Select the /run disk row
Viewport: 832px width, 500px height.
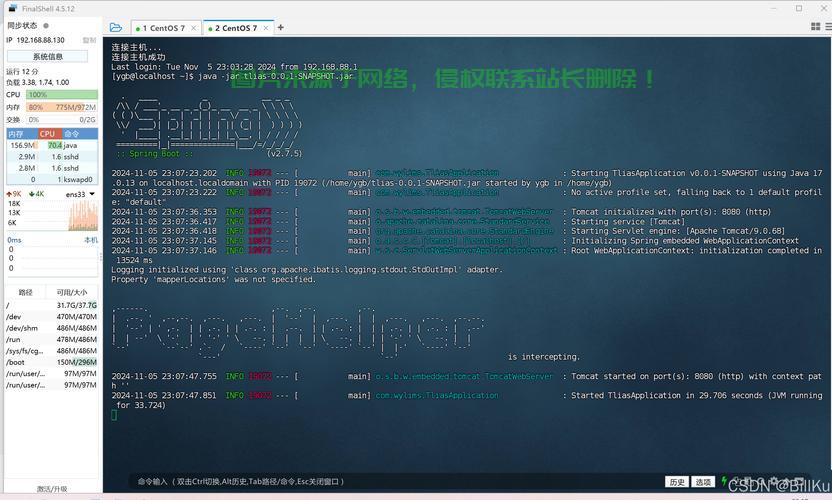(51, 340)
